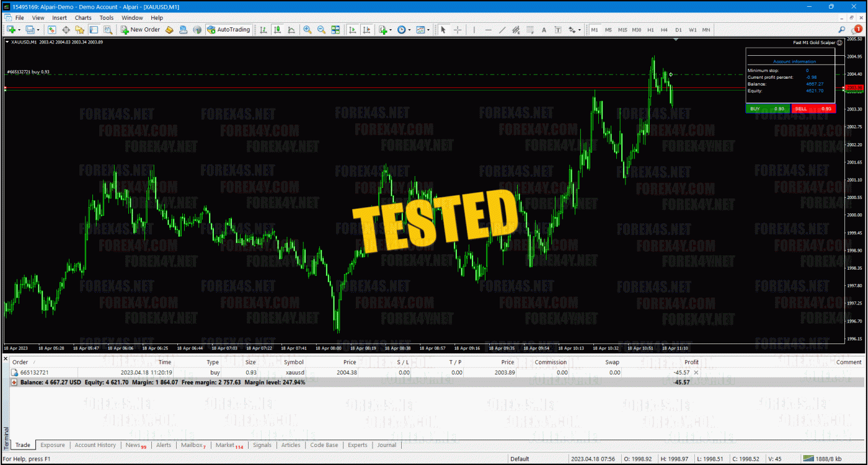Select the candlestick chart style
Screen dimensions: 868x465
tap(277, 30)
